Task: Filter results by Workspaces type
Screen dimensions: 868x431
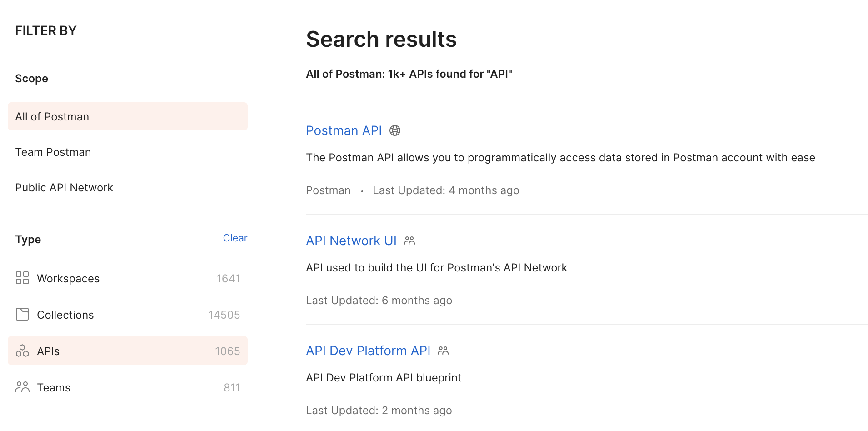Action: [x=128, y=278]
